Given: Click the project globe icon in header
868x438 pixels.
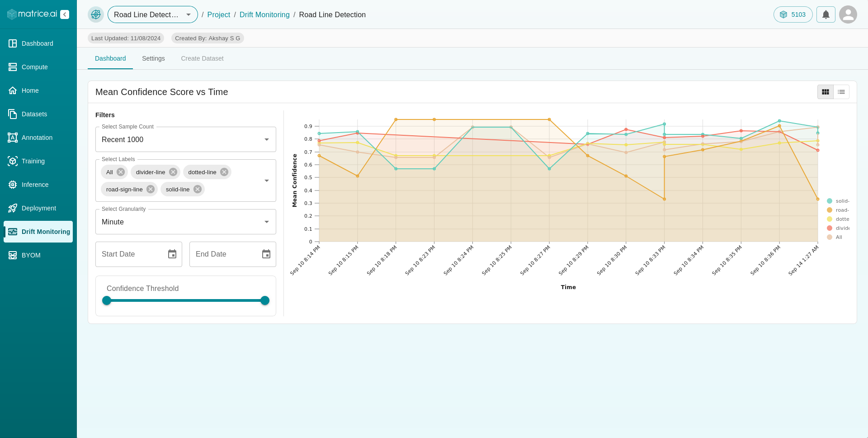Looking at the screenshot, I should pos(96,14).
